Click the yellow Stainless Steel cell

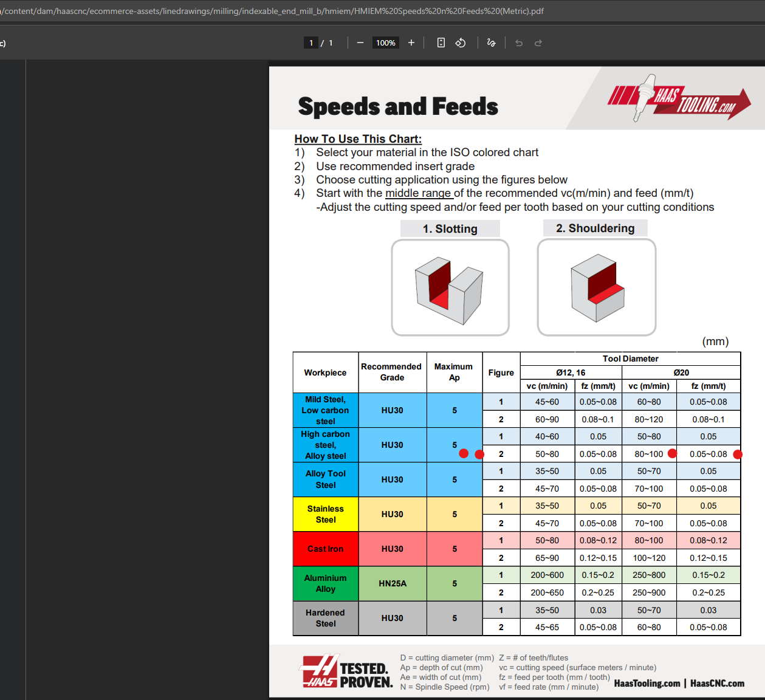(326, 514)
